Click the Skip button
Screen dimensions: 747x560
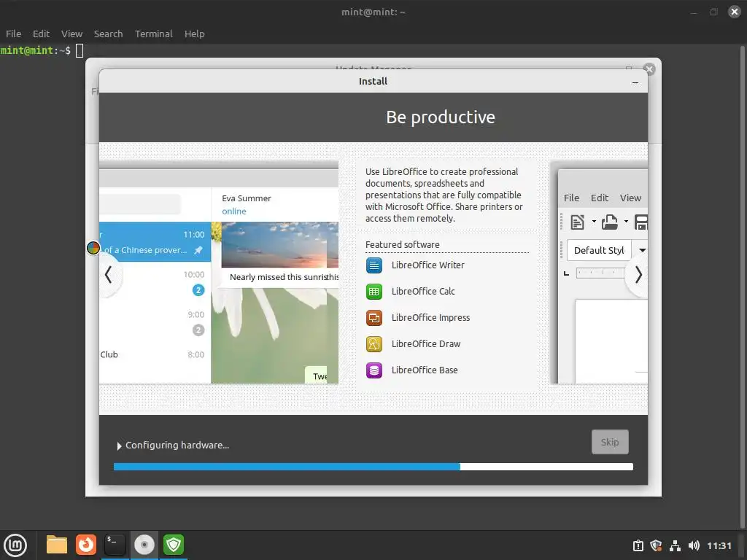(x=610, y=442)
